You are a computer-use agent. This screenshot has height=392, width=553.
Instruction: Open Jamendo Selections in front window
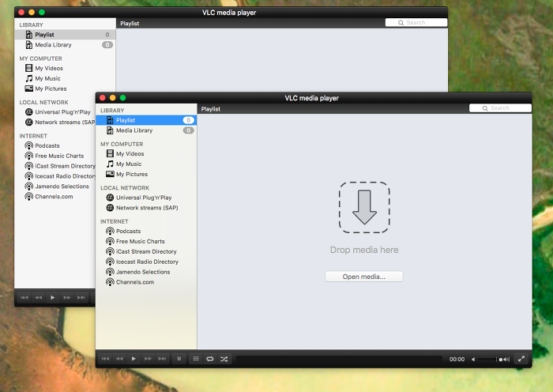click(x=146, y=272)
